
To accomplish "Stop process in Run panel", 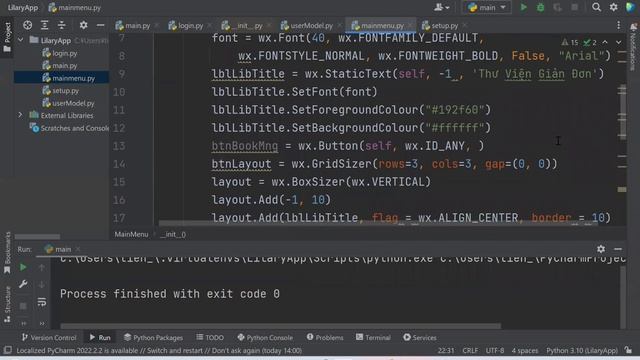I will coord(23,306).
